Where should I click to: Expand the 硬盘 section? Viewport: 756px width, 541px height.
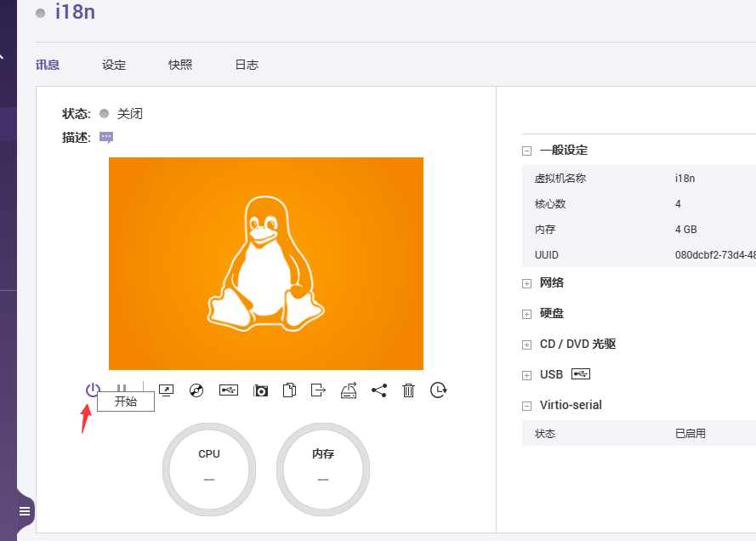(526, 315)
